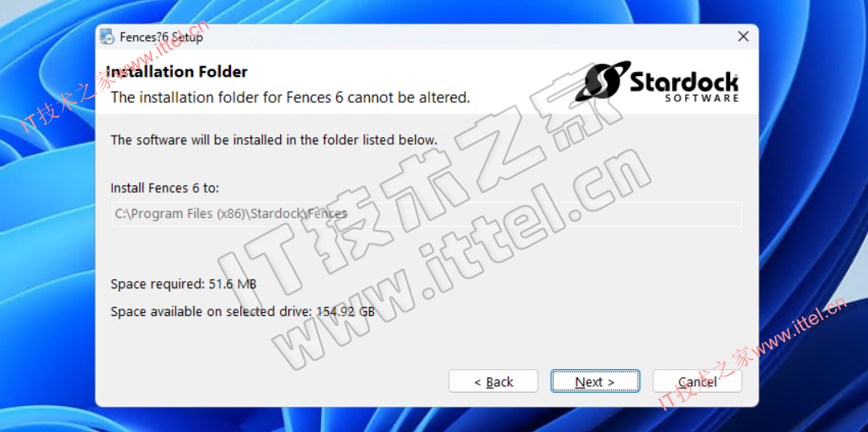Click the blue desktop wallpaper outside dialog
The image size is (868, 432).
pos(808,166)
